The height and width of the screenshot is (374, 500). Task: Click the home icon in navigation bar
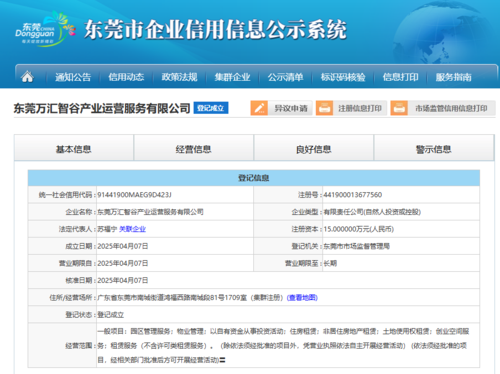pos(27,77)
